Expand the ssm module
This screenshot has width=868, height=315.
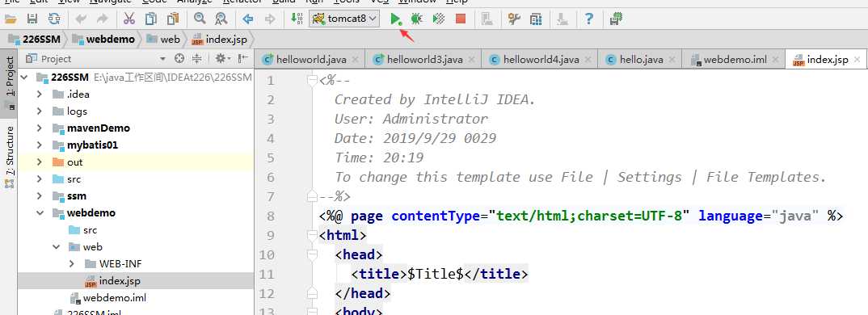tap(40, 196)
